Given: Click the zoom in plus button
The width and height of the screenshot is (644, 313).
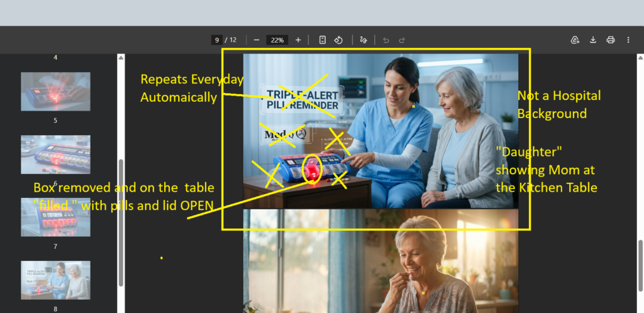Looking at the screenshot, I should pos(298,40).
